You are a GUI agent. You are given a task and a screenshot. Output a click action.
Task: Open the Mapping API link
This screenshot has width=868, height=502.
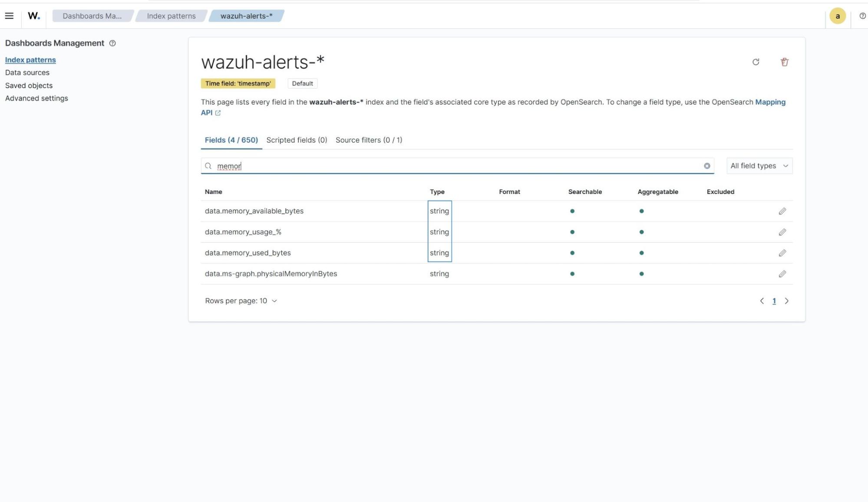[x=770, y=102]
